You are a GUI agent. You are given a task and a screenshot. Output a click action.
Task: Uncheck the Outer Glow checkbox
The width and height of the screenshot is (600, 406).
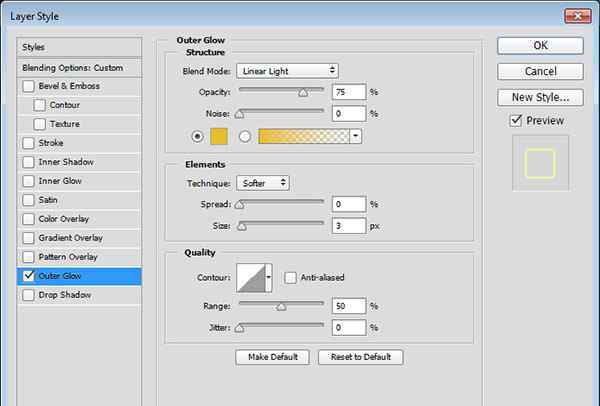point(28,276)
